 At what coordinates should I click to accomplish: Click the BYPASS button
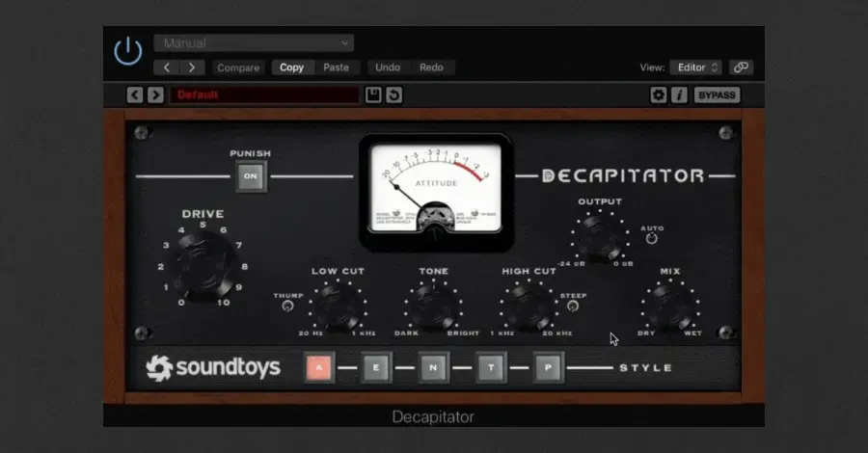[717, 95]
